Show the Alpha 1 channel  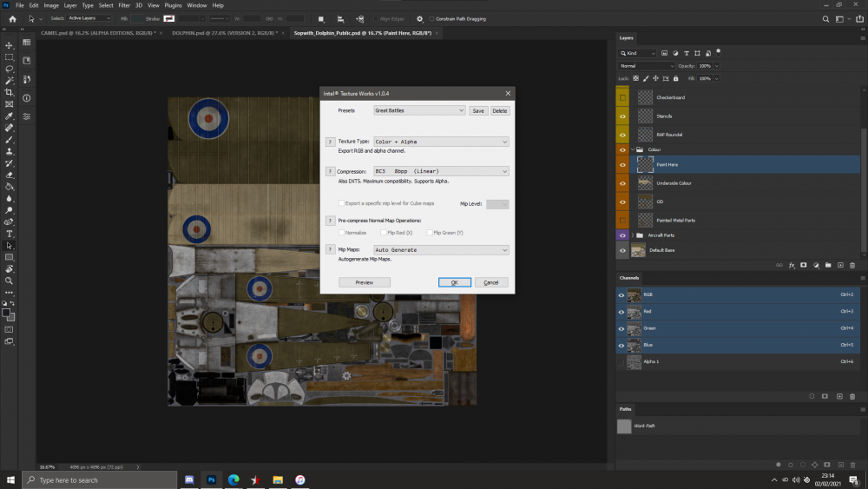[621, 360]
